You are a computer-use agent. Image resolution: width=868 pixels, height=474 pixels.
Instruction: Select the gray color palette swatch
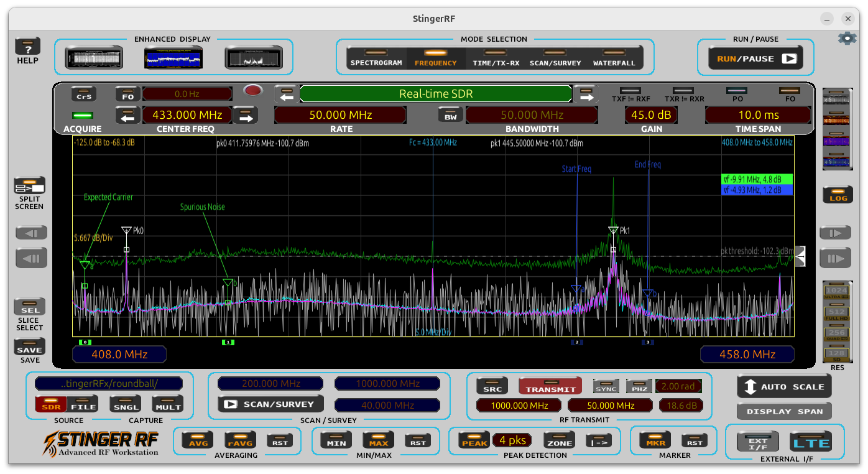(x=837, y=98)
